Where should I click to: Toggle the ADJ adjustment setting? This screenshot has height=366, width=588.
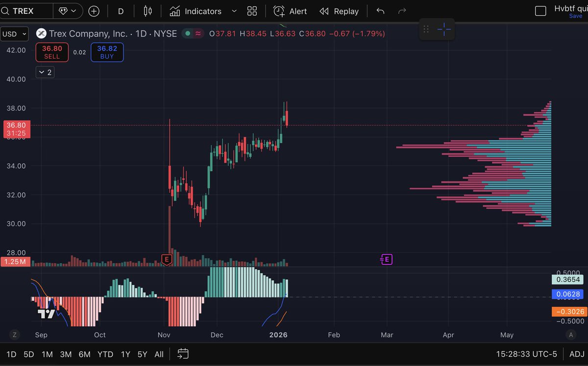(577, 354)
